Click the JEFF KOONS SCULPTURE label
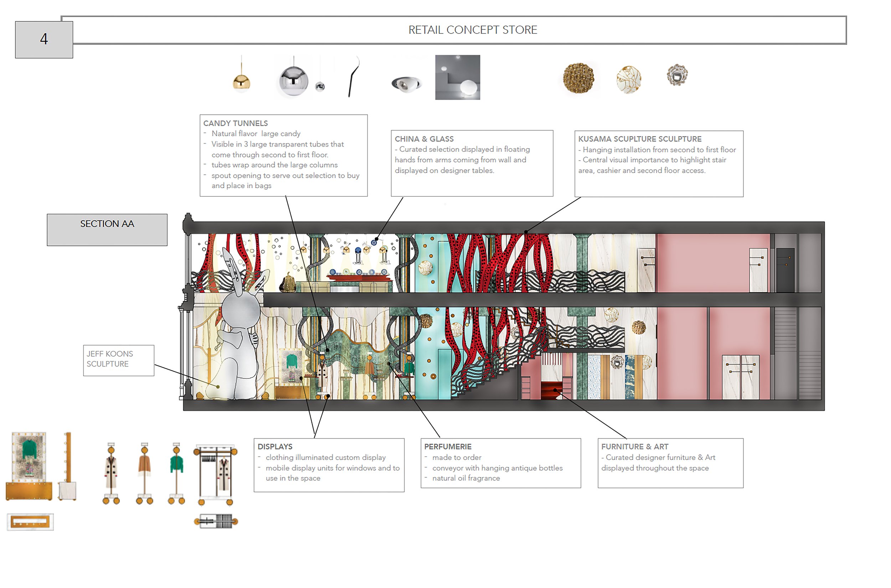 [x=118, y=360]
